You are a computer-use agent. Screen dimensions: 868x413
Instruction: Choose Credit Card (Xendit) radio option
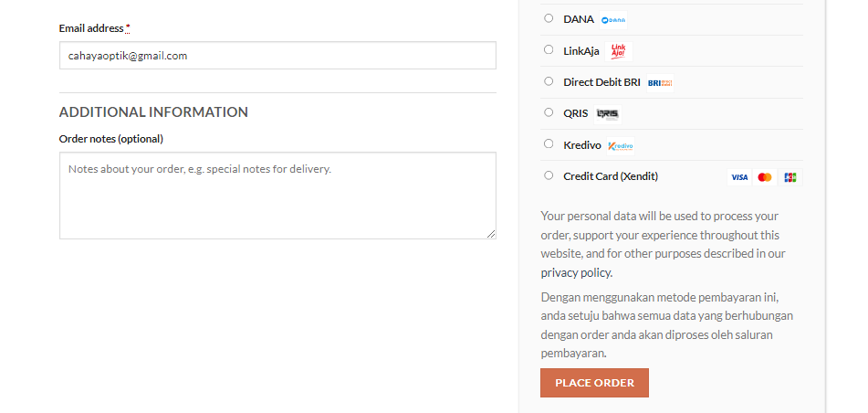(x=549, y=175)
